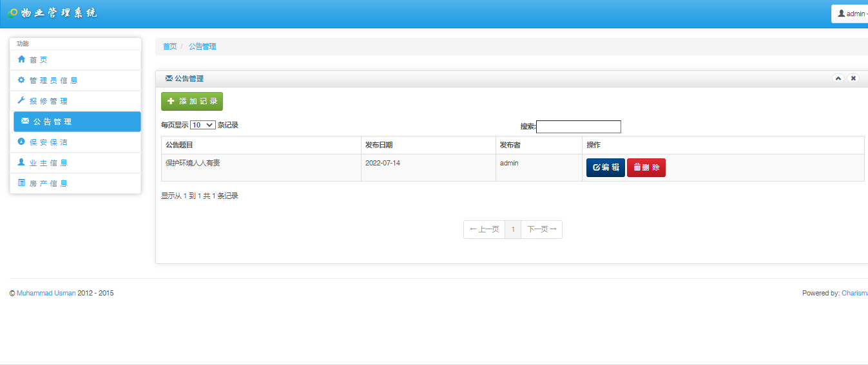Go to 首页 via breadcrumb link

point(169,46)
